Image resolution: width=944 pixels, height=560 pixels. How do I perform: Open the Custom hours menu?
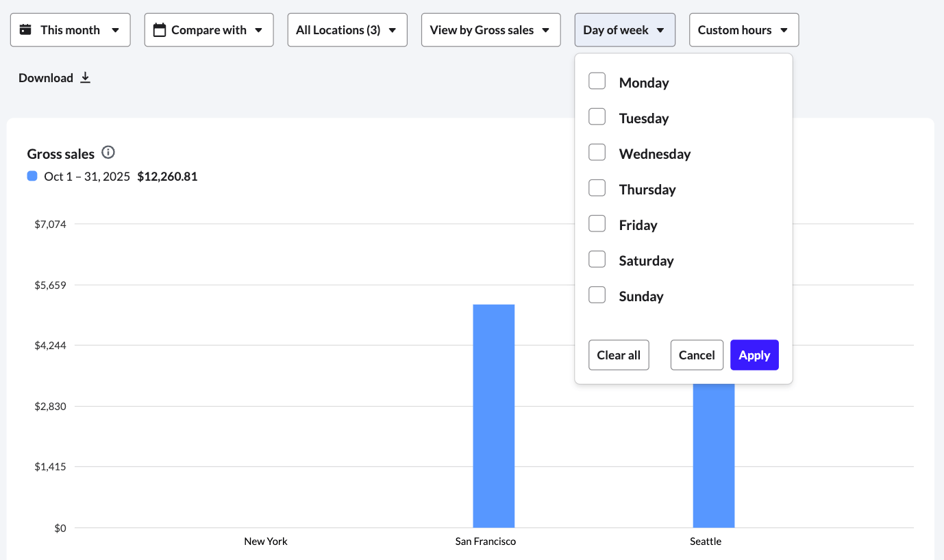pos(743,29)
